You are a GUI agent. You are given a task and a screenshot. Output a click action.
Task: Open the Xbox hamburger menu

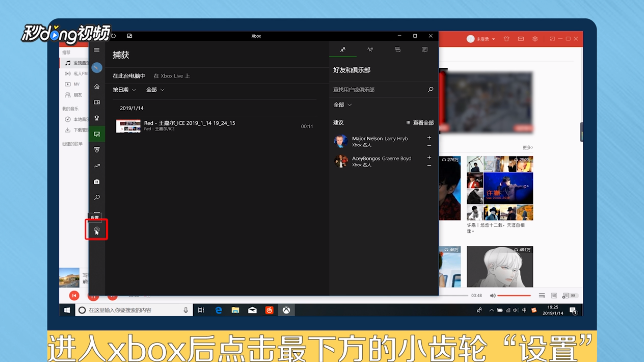point(97,50)
